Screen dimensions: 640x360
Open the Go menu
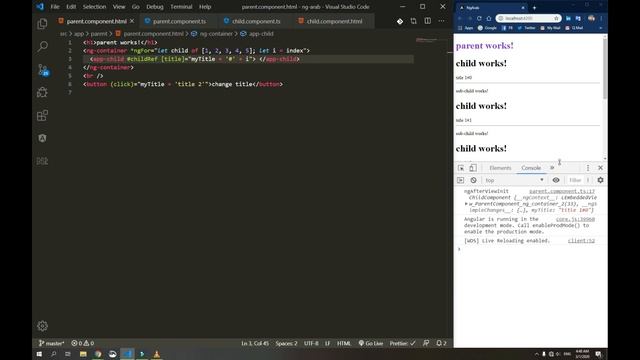click(136, 7)
